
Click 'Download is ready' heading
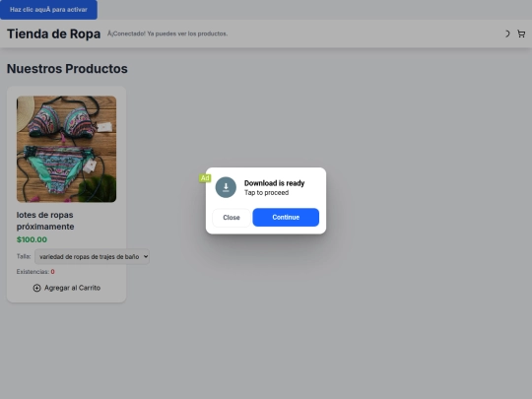pos(275,183)
